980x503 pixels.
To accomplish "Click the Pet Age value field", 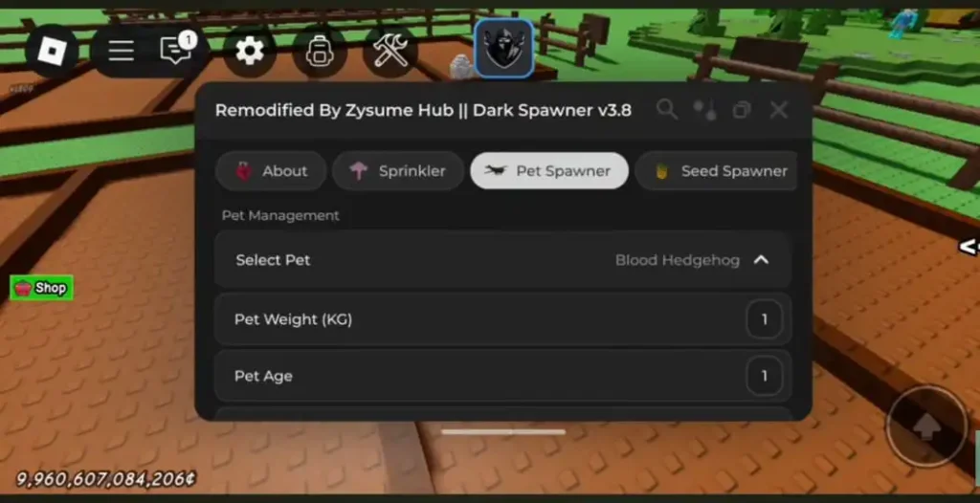I will 764,376.
